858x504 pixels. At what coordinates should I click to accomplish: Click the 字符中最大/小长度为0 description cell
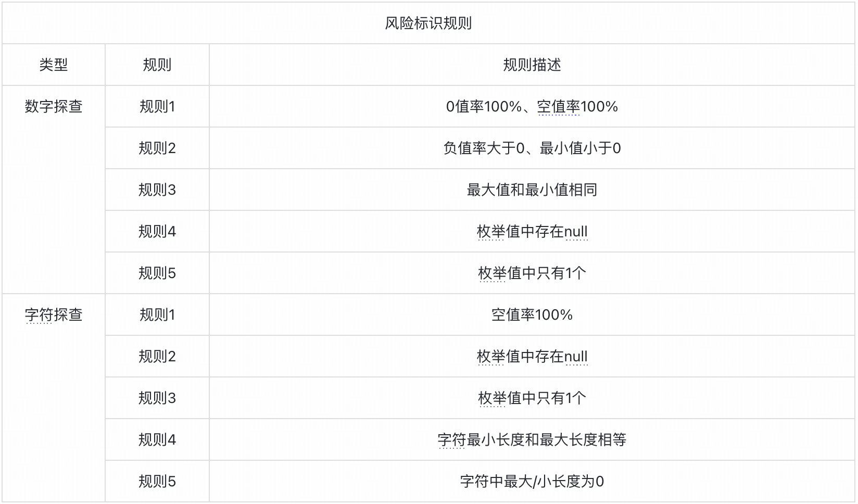coord(532,482)
